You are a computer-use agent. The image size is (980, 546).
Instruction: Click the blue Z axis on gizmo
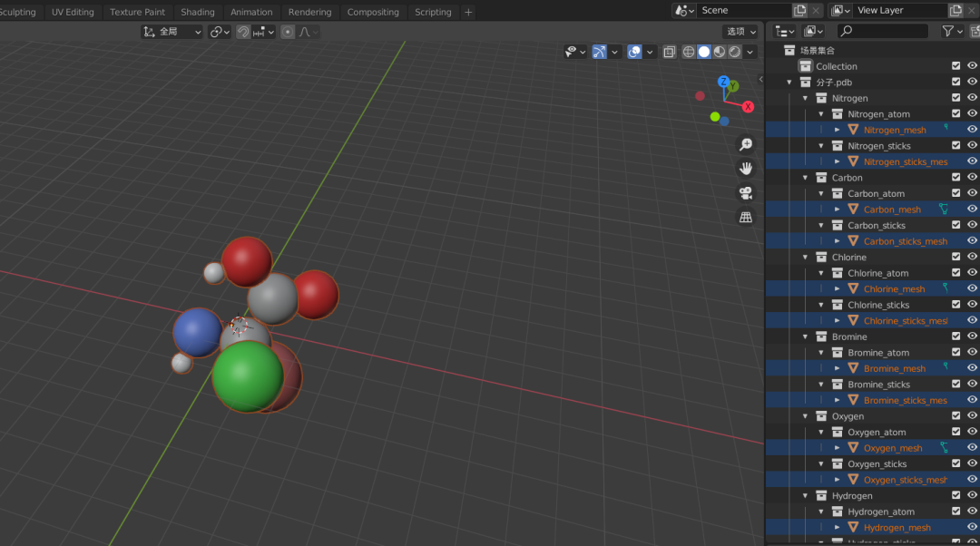point(723,82)
